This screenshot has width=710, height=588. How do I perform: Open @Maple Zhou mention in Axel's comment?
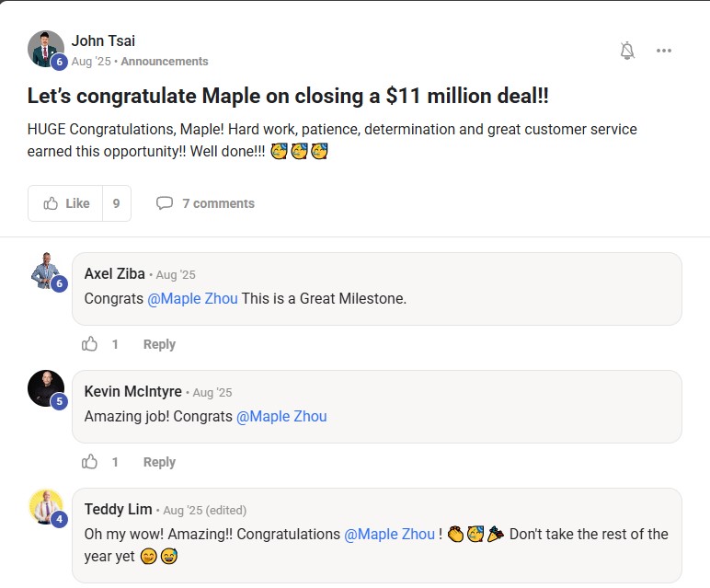(x=192, y=298)
